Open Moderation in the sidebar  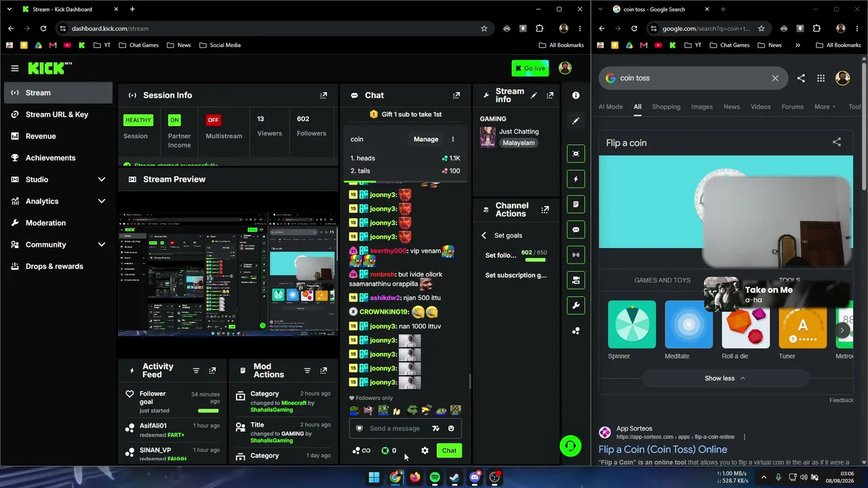click(58, 223)
